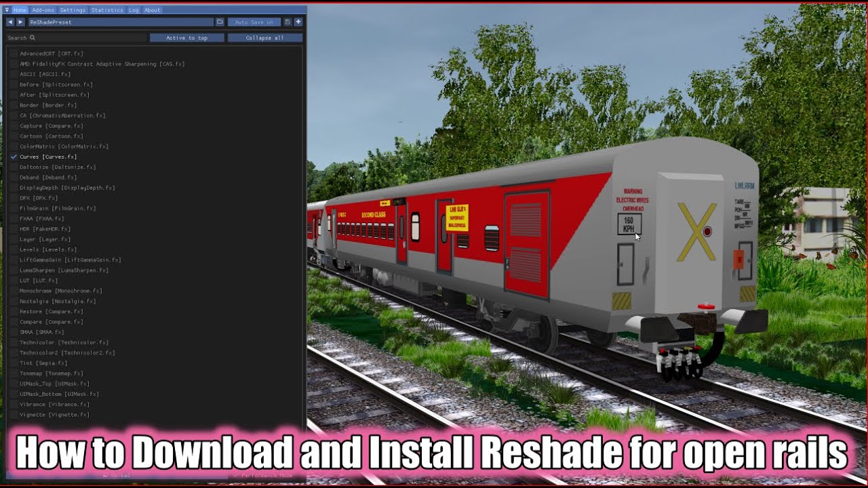Click the Collapse all button
Viewport: 868px width, 488px height.
(265, 38)
